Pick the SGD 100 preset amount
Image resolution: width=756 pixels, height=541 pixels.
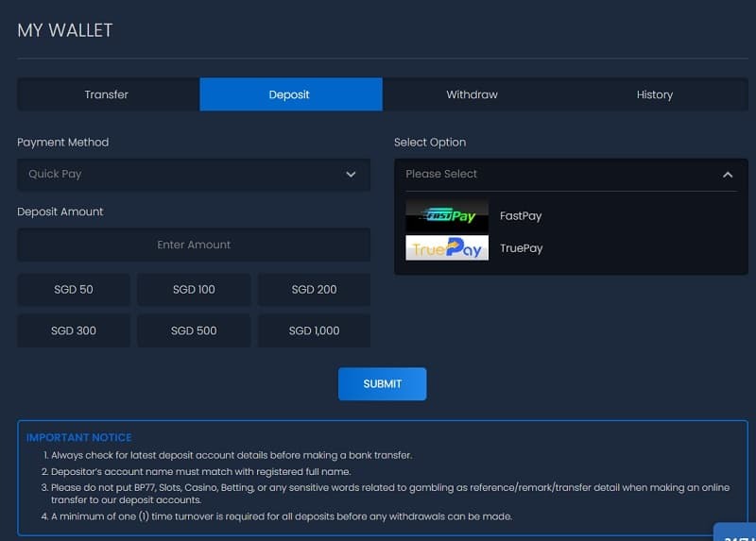[194, 290]
